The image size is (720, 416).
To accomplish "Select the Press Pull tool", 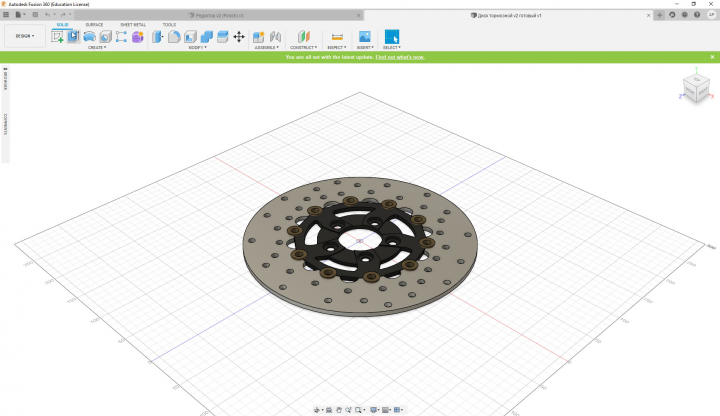I will click(158, 37).
